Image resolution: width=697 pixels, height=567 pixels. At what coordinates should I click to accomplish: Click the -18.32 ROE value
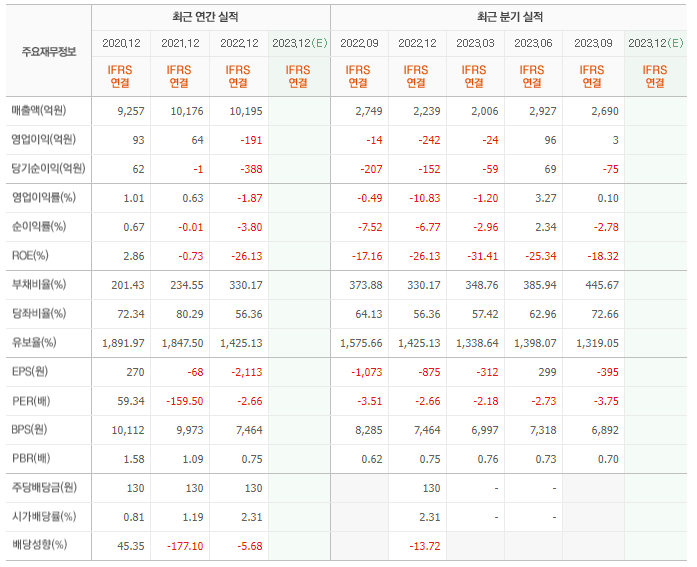point(603,256)
